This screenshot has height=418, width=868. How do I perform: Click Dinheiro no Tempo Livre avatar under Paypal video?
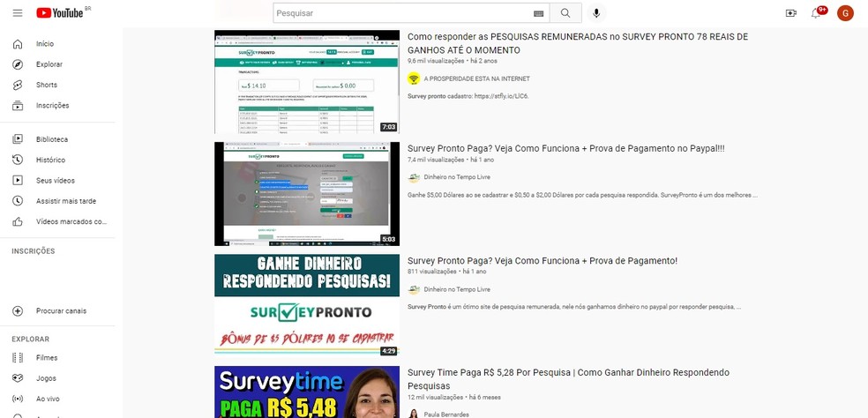point(414,177)
